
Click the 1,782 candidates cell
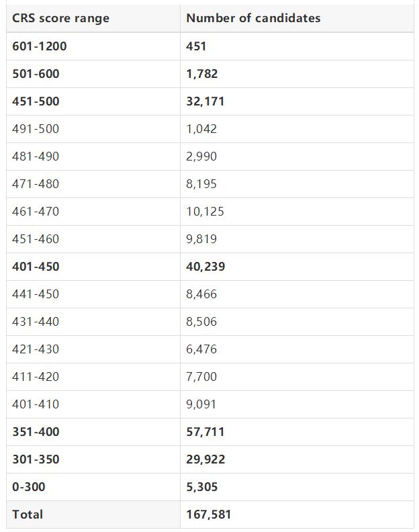pyautogui.click(x=202, y=74)
